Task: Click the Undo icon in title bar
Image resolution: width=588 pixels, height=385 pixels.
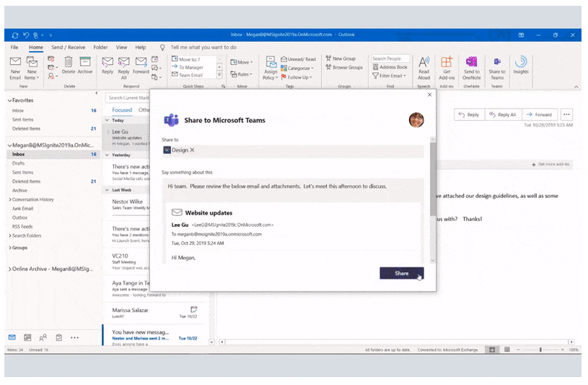Action: pos(26,35)
